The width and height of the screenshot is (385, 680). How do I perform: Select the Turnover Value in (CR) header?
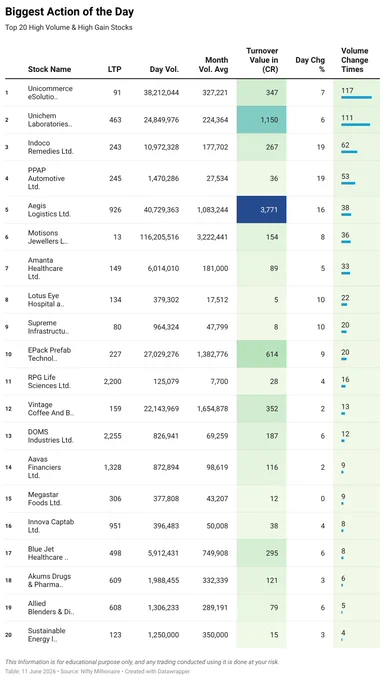pos(262,60)
